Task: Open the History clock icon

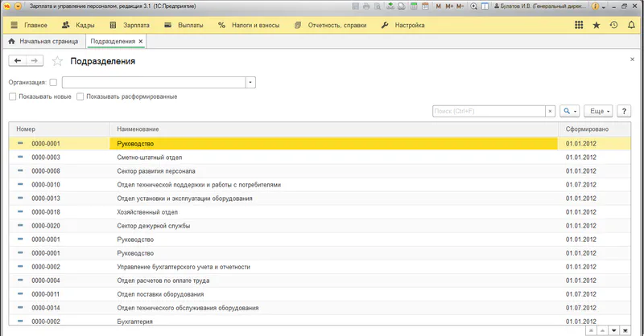Action: [x=613, y=25]
